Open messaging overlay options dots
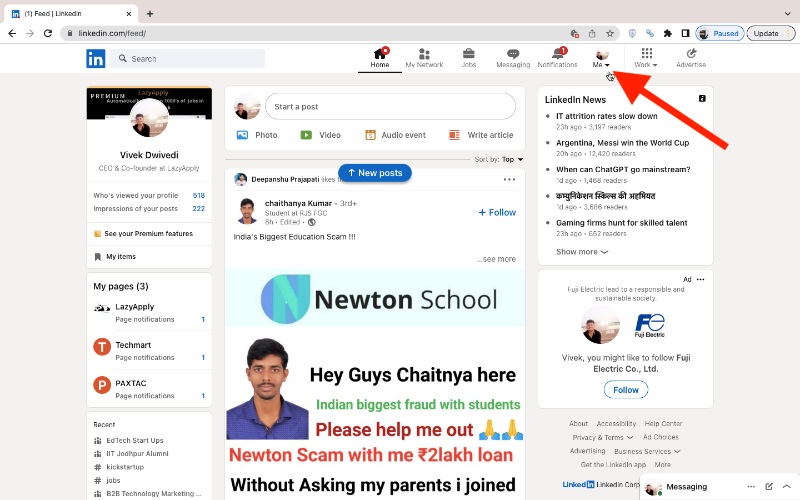 click(x=751, y=487)
